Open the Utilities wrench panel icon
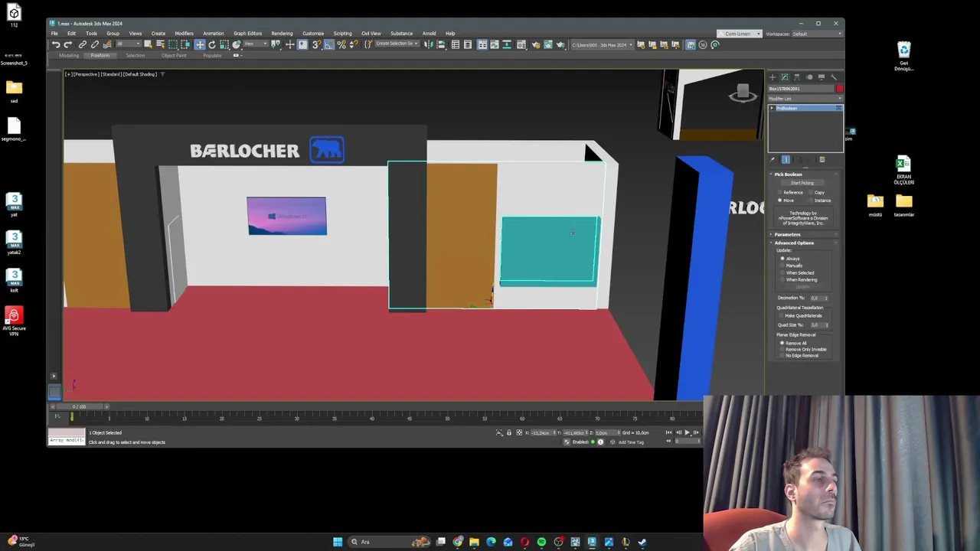 (x=834, y=77)
